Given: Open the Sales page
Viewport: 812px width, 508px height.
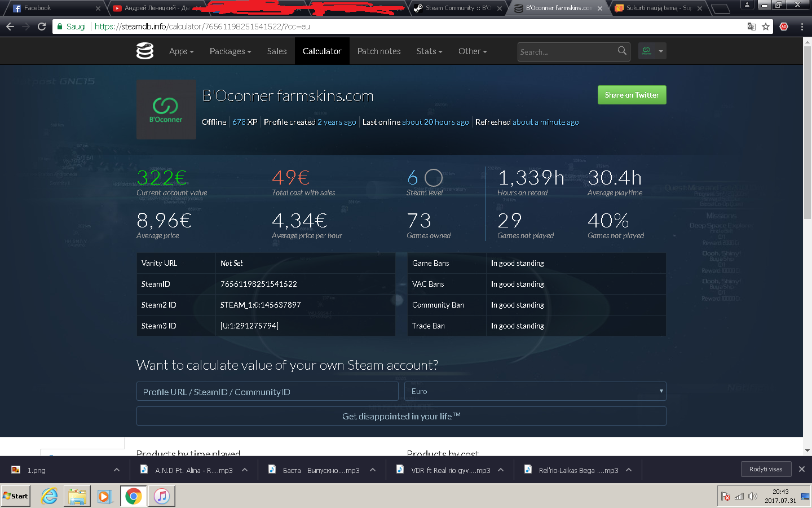Looking at the screenshot, I should pos(277,51).
